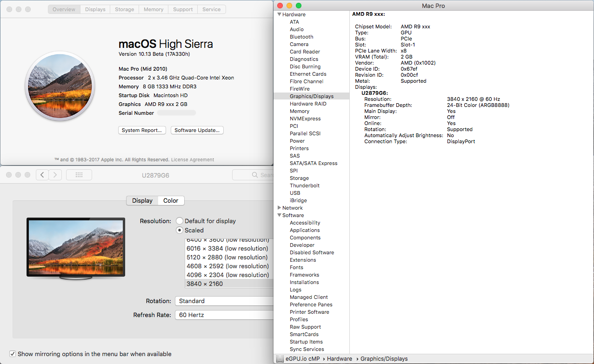
Task: Click Graphics/Displays in the bottom path bar
Action: click(x=384, y=359)
